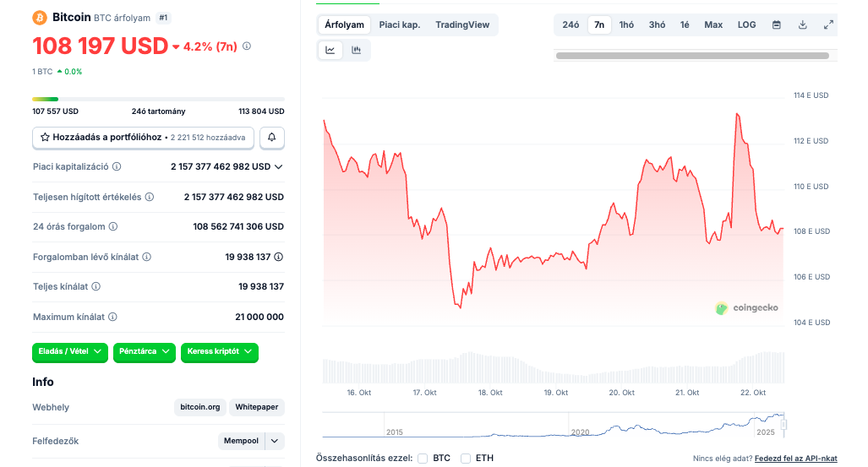868x467 pixels.
Task: Expand chart to fullscreen
Action: click(x=828, y=25)
